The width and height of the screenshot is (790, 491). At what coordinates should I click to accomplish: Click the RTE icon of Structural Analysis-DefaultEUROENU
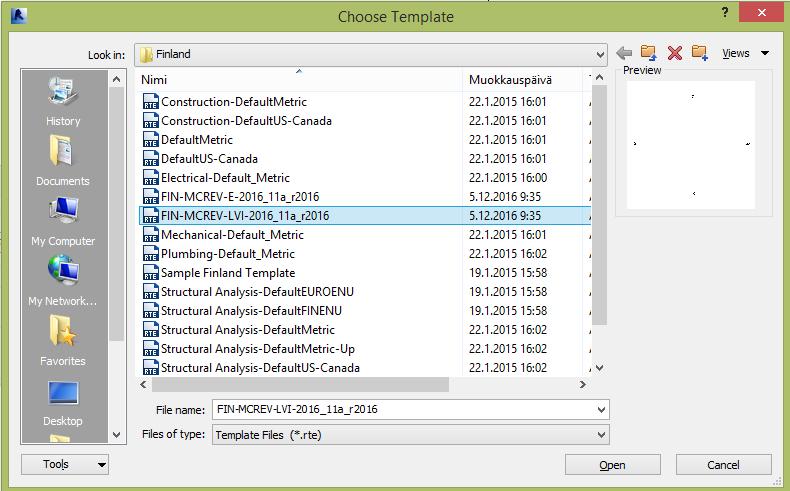pos(151,292)
